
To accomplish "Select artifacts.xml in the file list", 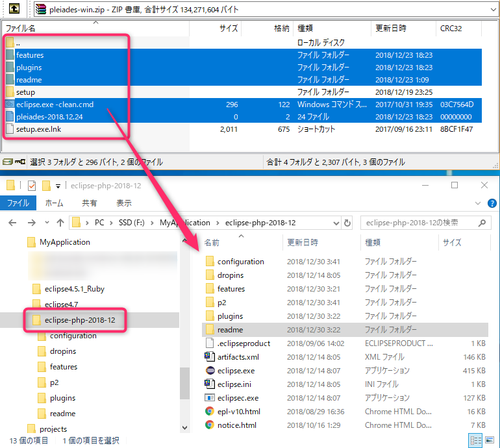I will (x=345, y=357).
